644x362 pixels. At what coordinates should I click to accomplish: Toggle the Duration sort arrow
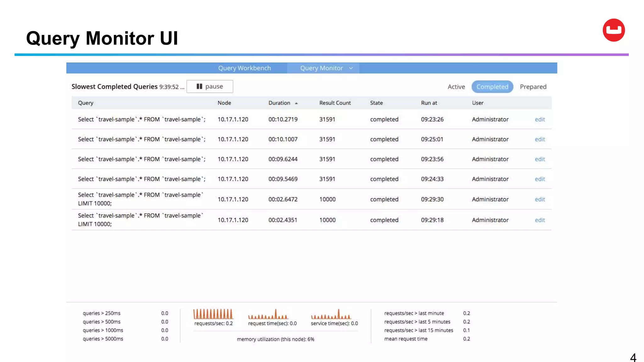click(x=296, y=103)
